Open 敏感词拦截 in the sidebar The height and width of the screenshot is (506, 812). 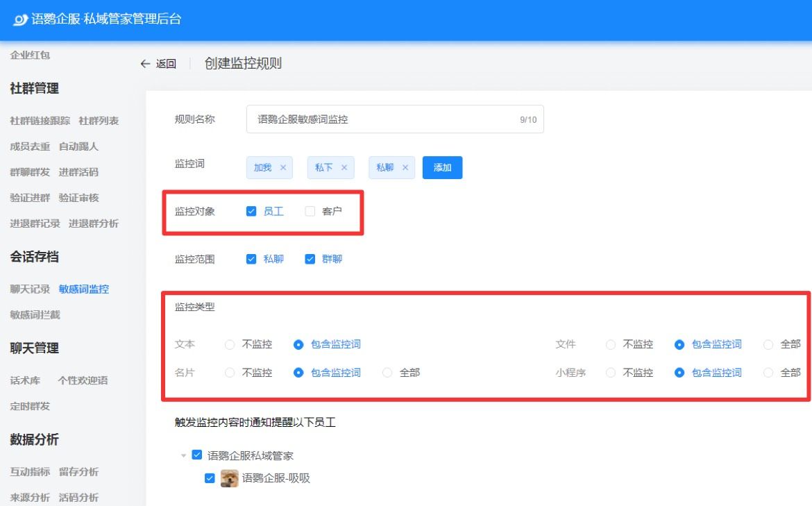click(35, 314)
